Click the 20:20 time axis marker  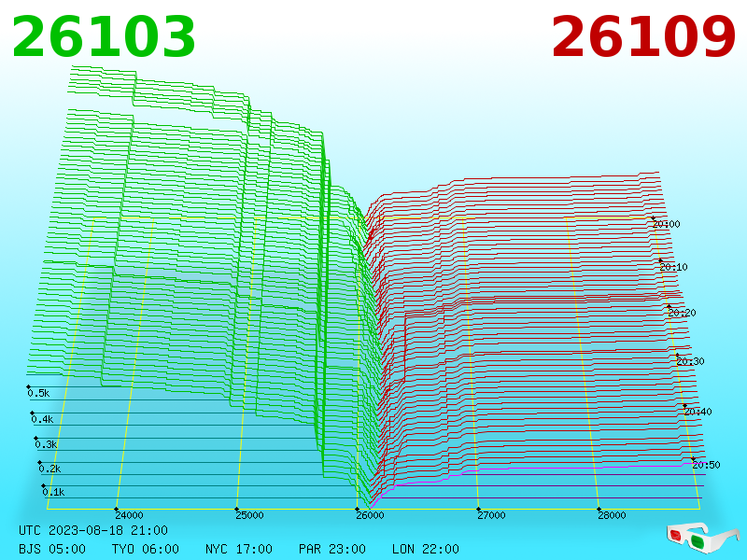click(682, 313)
